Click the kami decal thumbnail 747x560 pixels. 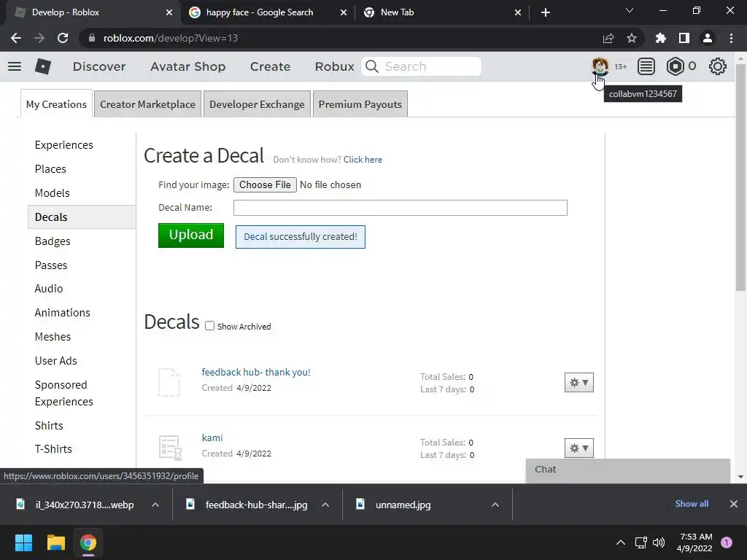(x=170, y=448)
